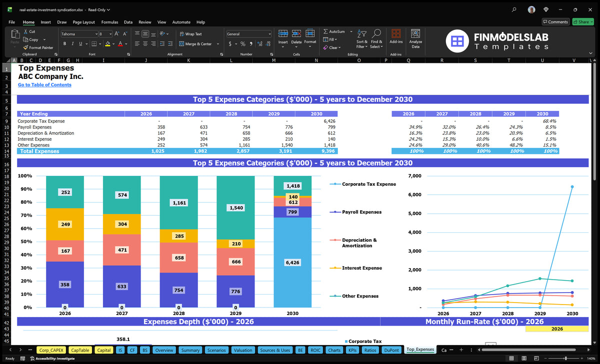Switch to the DuPont sheet tab
Screen dimensions: 600x364
coord(391,350)
